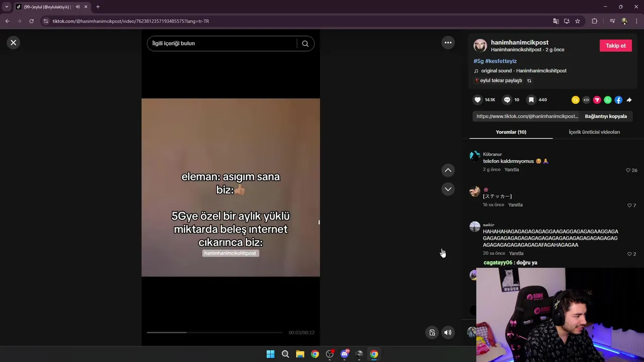Click the video caption text overlay

tap(230, 210)
